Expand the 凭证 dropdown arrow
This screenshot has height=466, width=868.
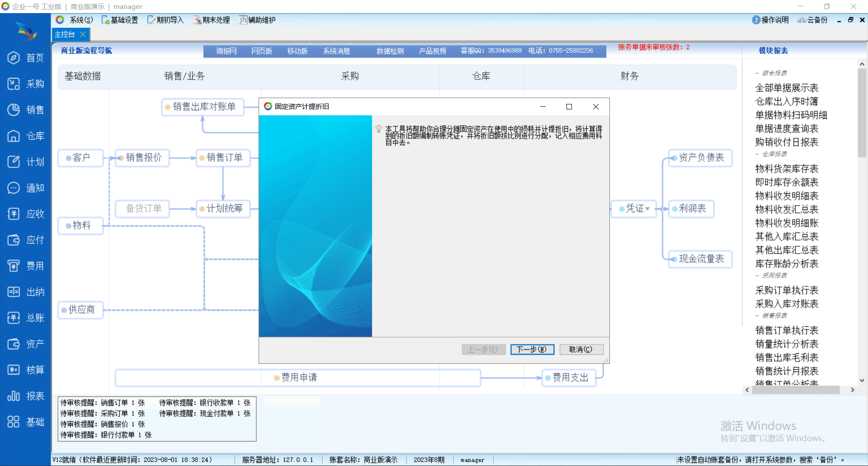coord(648,209)
